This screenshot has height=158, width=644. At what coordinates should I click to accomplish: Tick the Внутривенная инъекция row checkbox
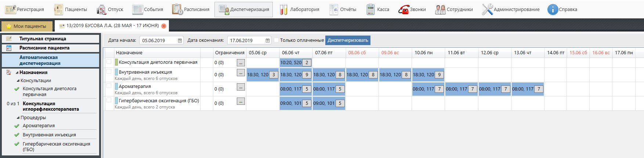tap(109, 71)
